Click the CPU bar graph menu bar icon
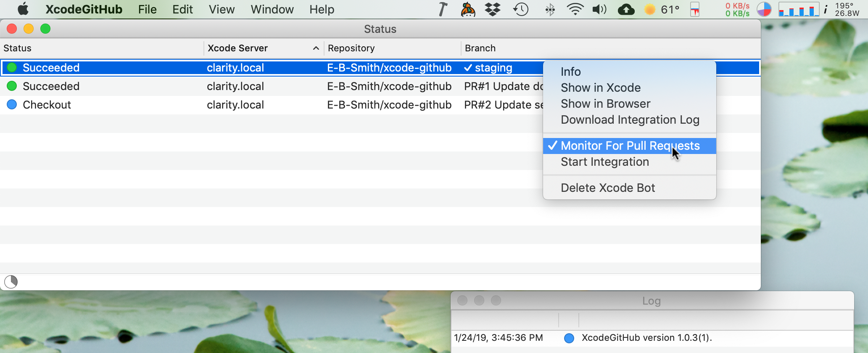Image resolution: width=868 pixels, height=353 pixels. [x=799, y=9]
